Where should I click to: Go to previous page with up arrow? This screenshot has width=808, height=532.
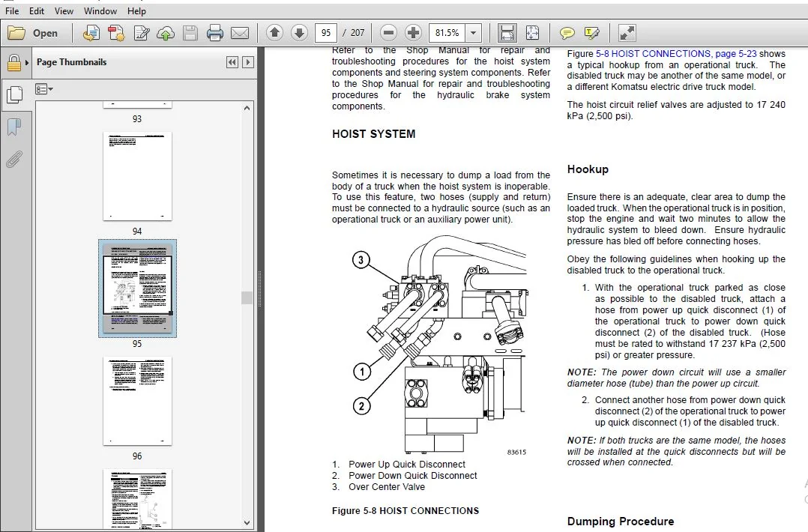[x=274, y=33]
